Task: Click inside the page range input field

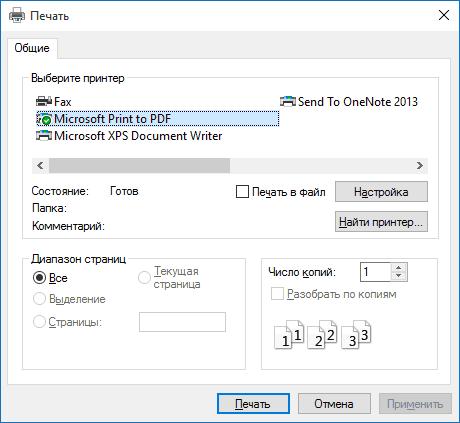Action: click(x=182, y=322)
